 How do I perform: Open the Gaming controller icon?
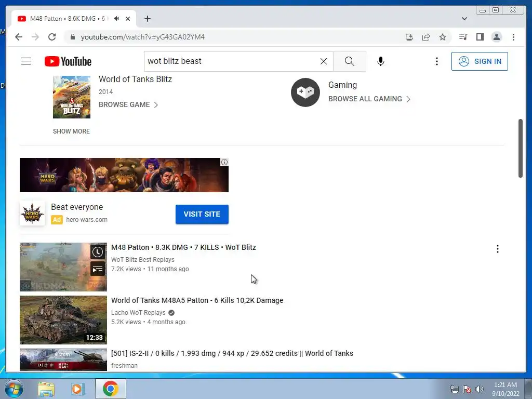pyautogui.click(x=305, y=92)
